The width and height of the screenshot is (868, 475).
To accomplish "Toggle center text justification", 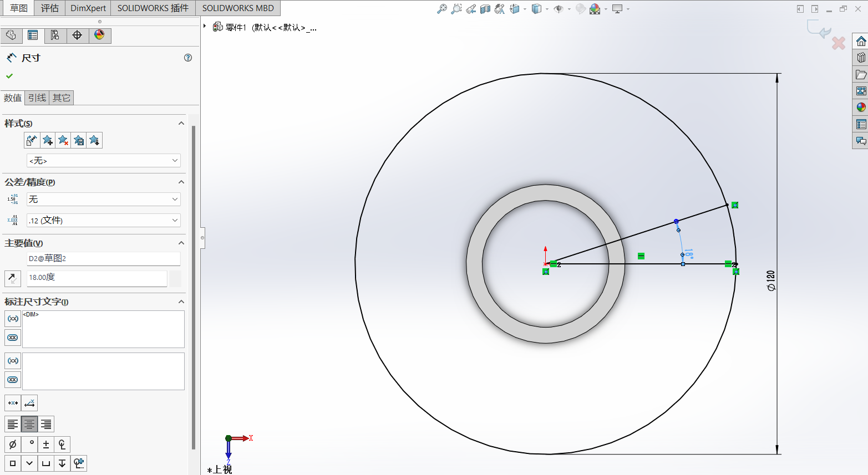I will click(29, 424).
